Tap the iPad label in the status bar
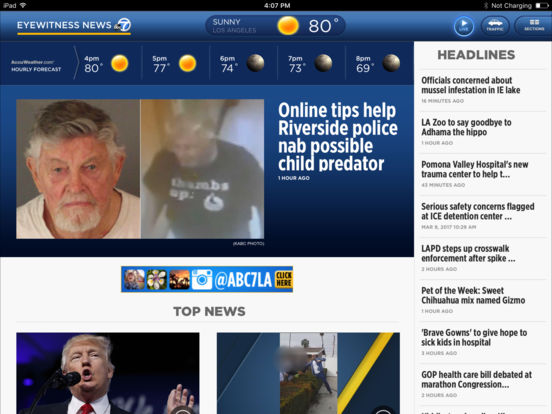The height and width of the screenshot is (414, 552). [10, 5]
